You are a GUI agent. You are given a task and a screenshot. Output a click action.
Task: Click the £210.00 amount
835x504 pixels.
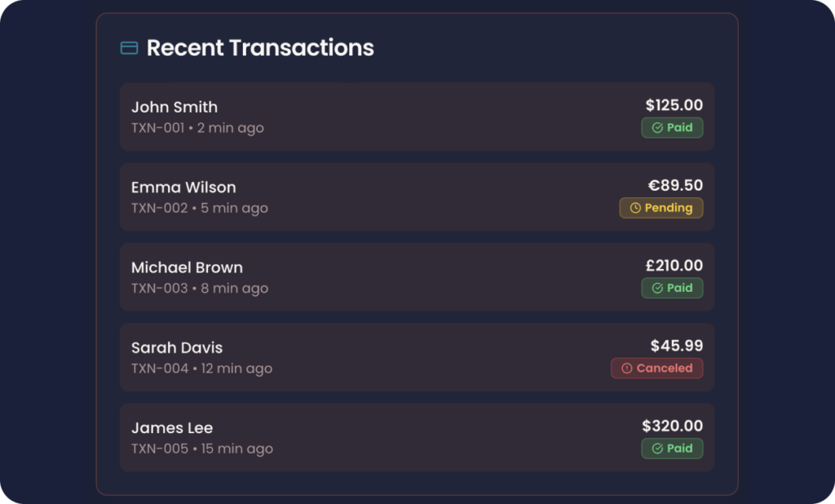point(674,265)
